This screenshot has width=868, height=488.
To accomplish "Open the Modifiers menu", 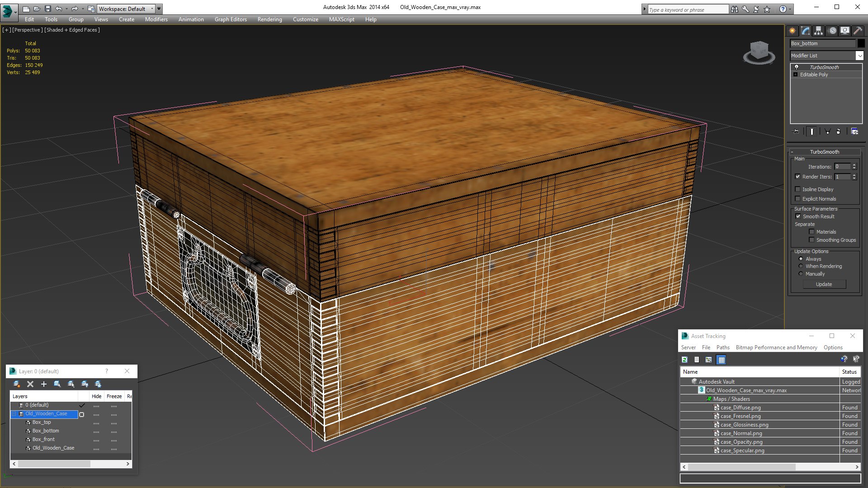I will [156, 19].
